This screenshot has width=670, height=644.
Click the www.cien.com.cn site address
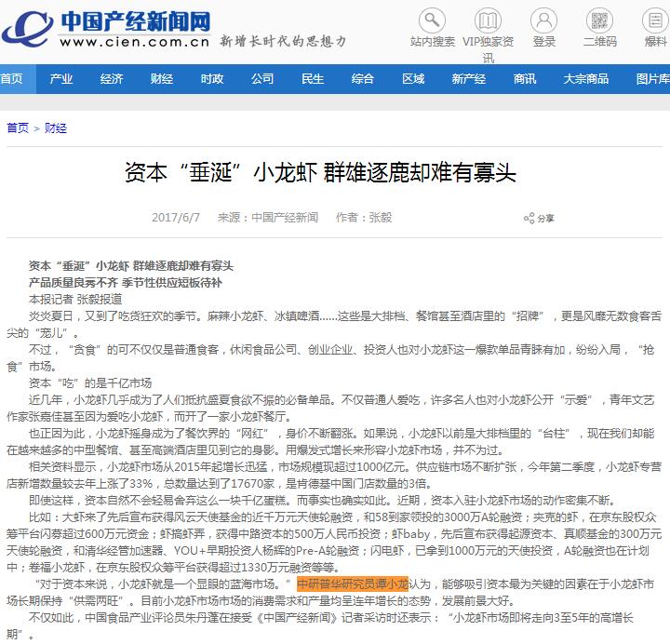tap(135, 42)
